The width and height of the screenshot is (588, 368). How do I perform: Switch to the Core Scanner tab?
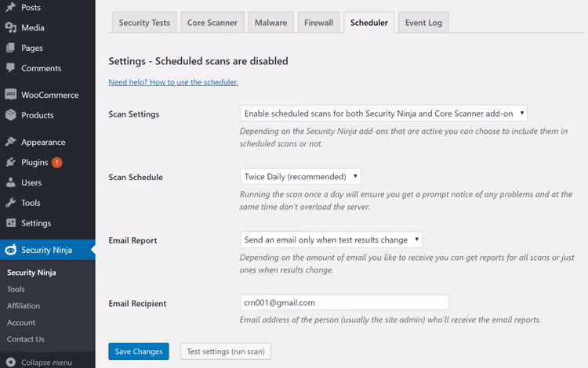[x=212, y=23]
